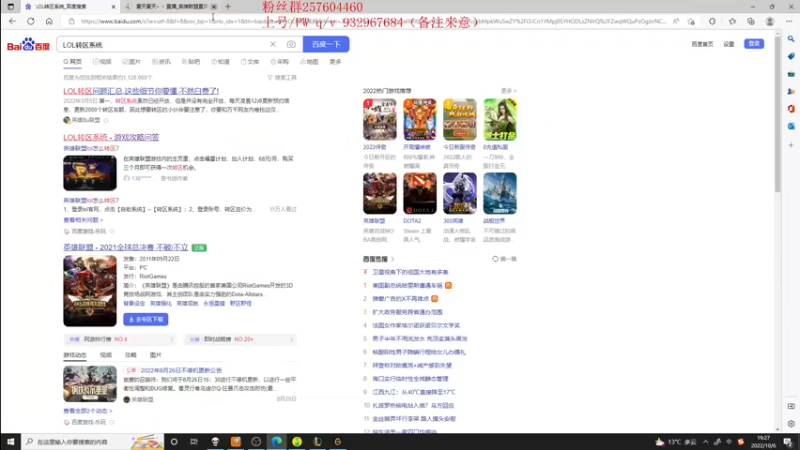Switch to the 视频 tab
800x450 pixels.
tap(102, 62)
